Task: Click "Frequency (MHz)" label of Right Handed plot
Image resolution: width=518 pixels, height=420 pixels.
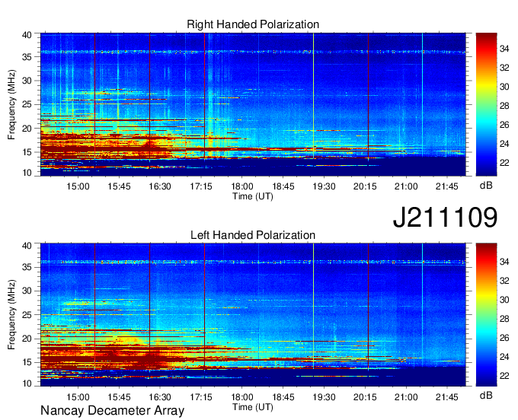Action: (x=11, y=104)
